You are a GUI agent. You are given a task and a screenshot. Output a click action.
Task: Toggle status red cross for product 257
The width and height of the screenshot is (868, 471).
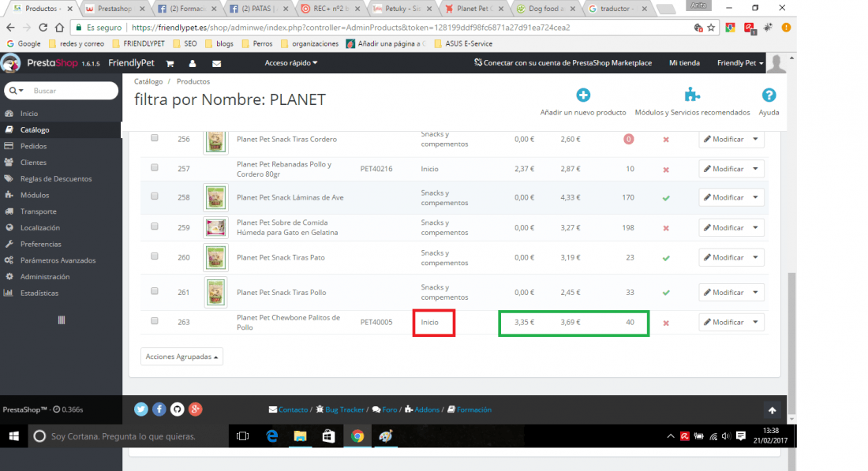coord(666,170)
